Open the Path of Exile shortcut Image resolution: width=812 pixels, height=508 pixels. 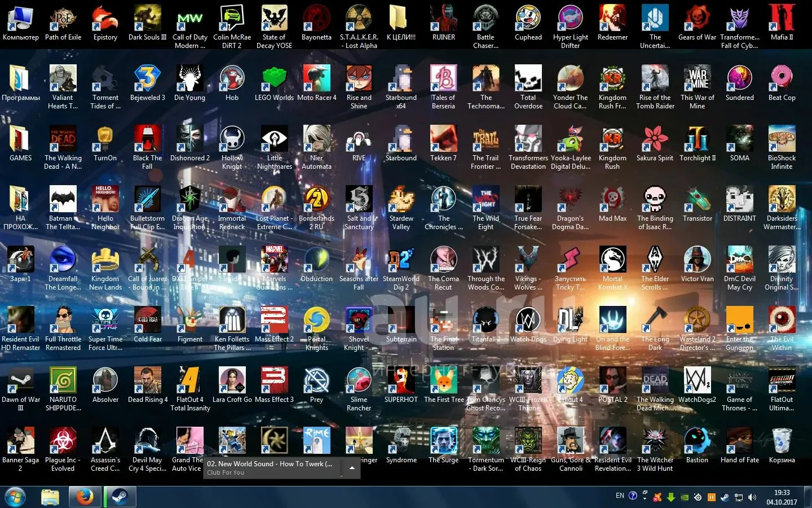click(x=63, y=24)
